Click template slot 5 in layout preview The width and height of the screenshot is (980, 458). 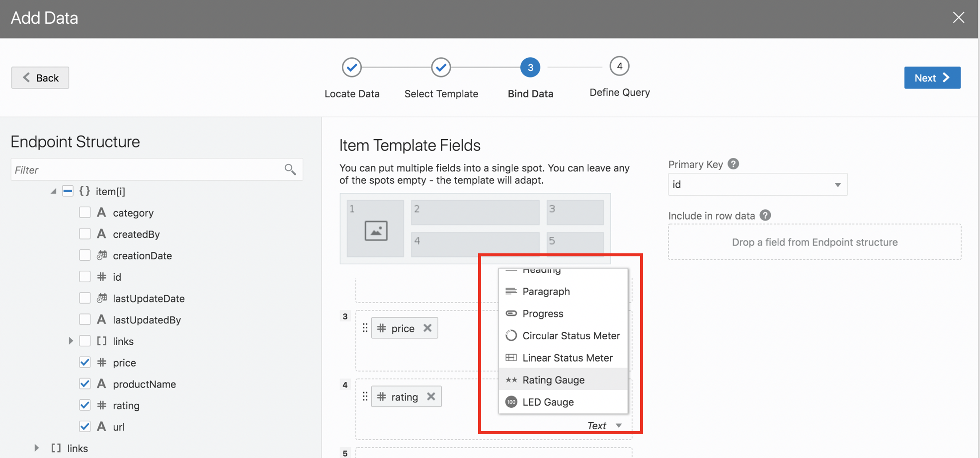click(575, 244)
